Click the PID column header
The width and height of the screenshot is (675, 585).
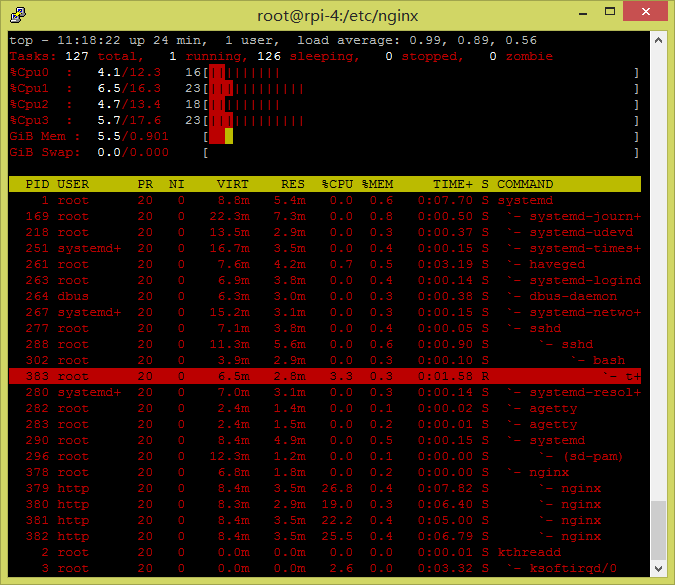[x=37, y=184]
